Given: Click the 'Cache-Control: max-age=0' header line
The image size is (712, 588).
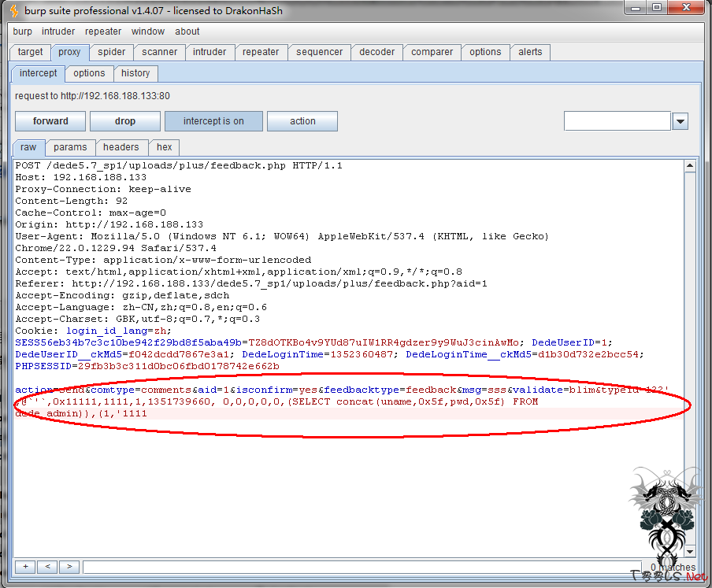Looking at the screenshot, I should click(91, 213).
